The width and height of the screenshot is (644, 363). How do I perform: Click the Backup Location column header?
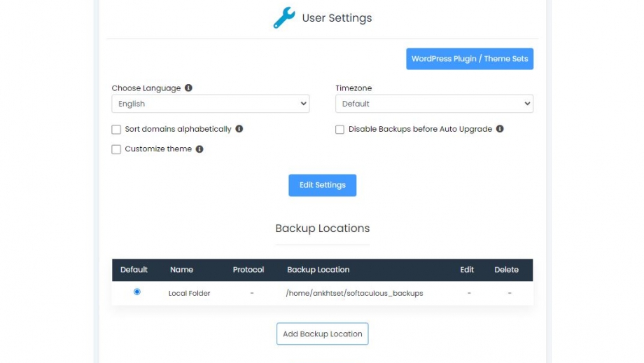coord(318,270)
